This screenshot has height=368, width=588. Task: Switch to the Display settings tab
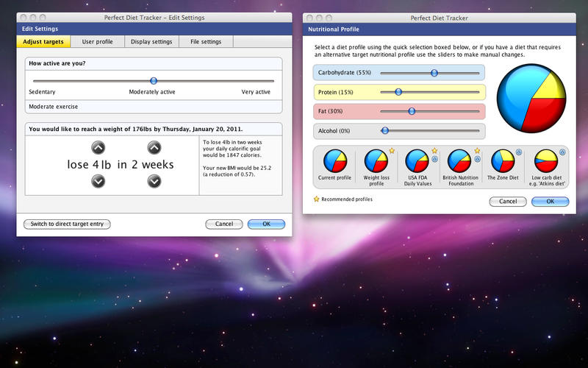click(151, 42)
